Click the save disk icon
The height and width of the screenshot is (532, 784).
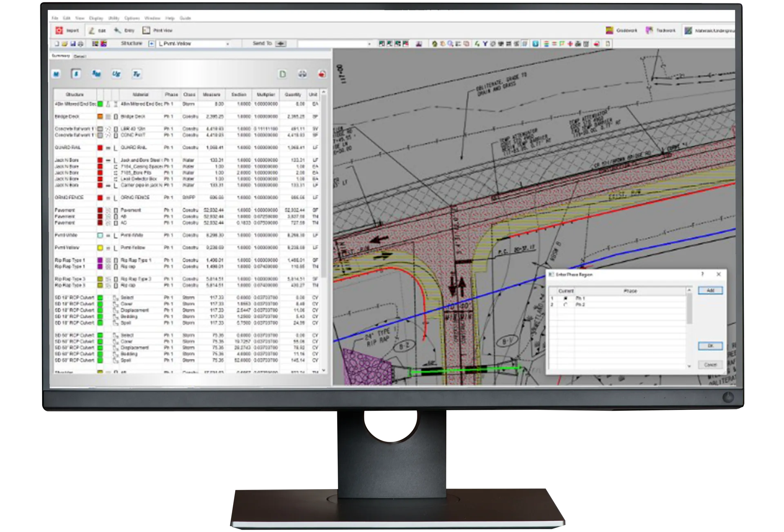[73, 44]
